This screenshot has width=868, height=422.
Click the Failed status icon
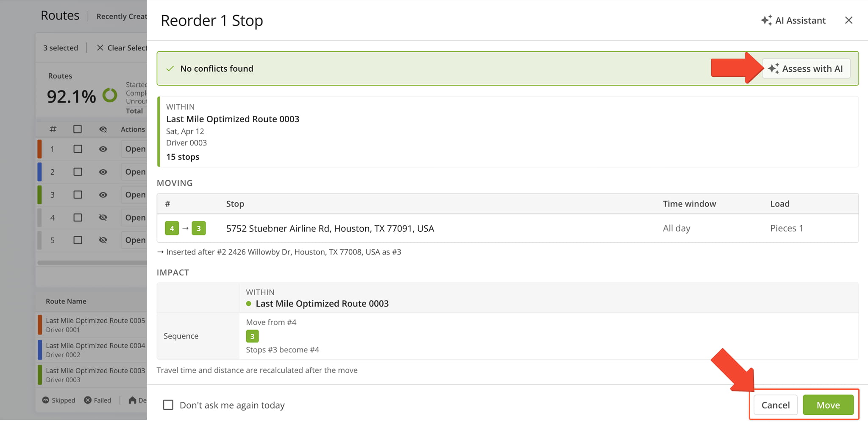point(88,400)
